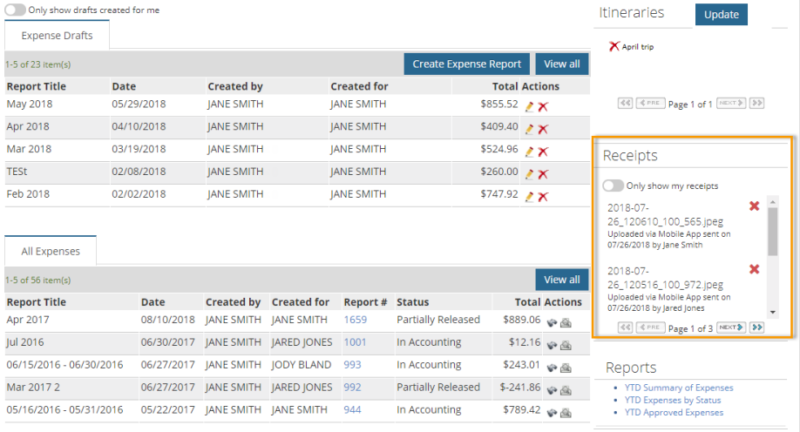The width and height of the screenshot is (800, 432).
Task: Click NEXT in Itineraries pagination
Action: [x=731, y=103]
